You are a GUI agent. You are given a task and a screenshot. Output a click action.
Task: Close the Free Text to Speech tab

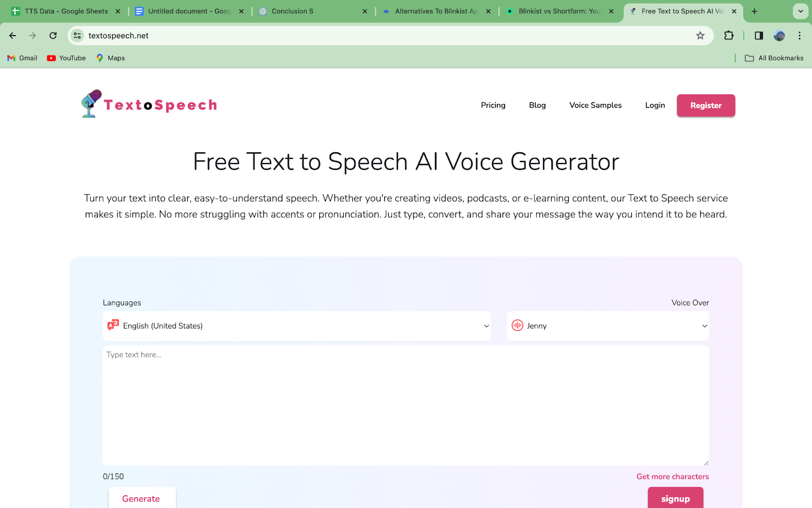tap(734, 11)
